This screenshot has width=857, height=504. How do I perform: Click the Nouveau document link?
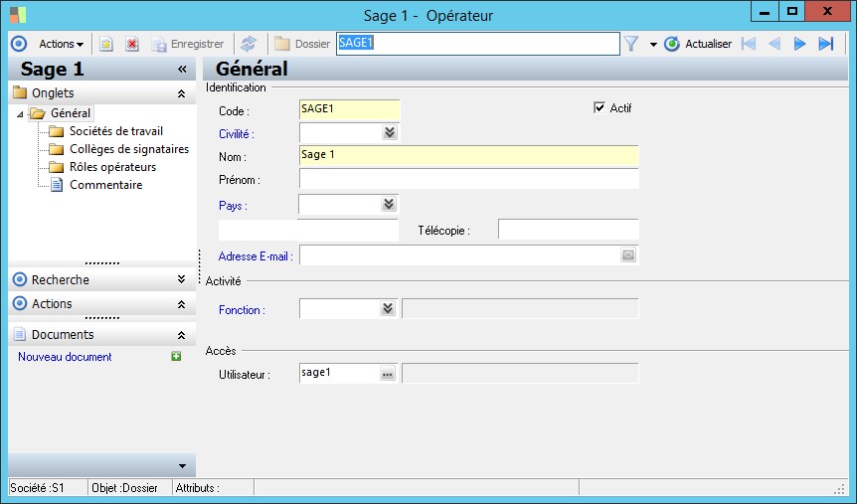(x=65, y=357)
